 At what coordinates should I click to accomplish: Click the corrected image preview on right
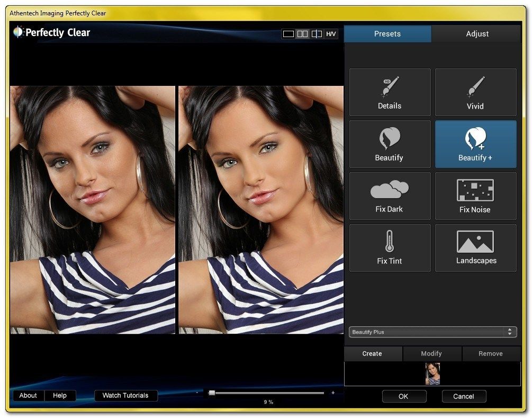tap(261, 210)
